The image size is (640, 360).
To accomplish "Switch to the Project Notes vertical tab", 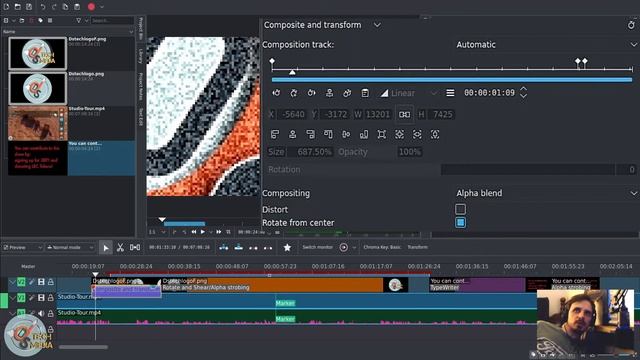I will (141, 87).
